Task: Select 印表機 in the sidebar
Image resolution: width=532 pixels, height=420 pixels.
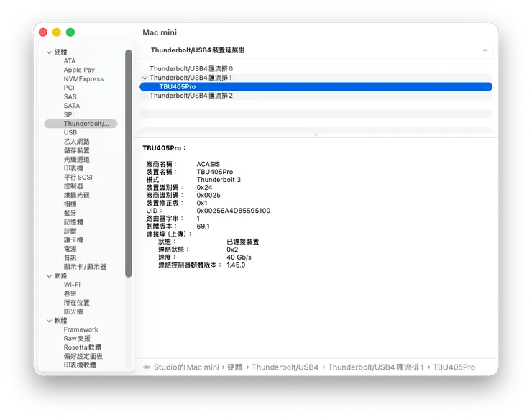Action: coord(73,168)
